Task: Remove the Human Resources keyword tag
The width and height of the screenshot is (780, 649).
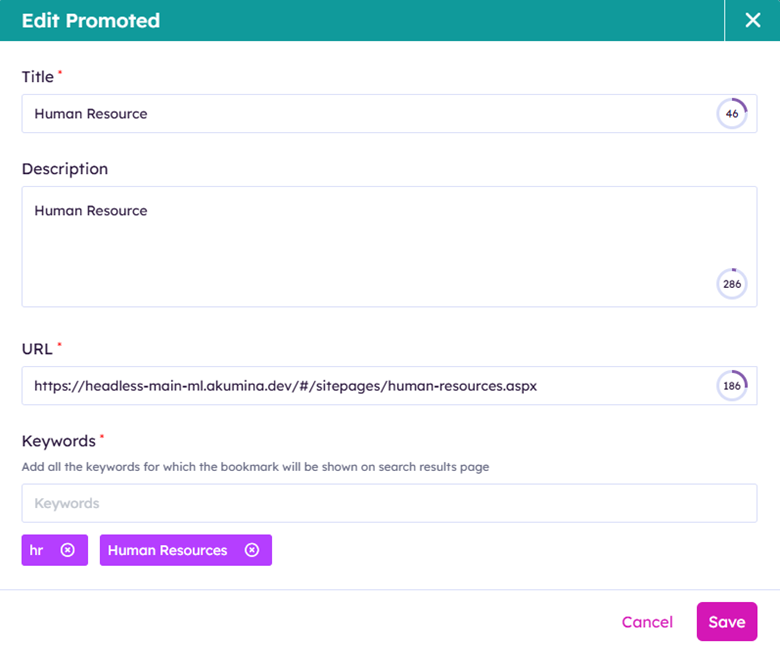Action: tap(252, 550)
